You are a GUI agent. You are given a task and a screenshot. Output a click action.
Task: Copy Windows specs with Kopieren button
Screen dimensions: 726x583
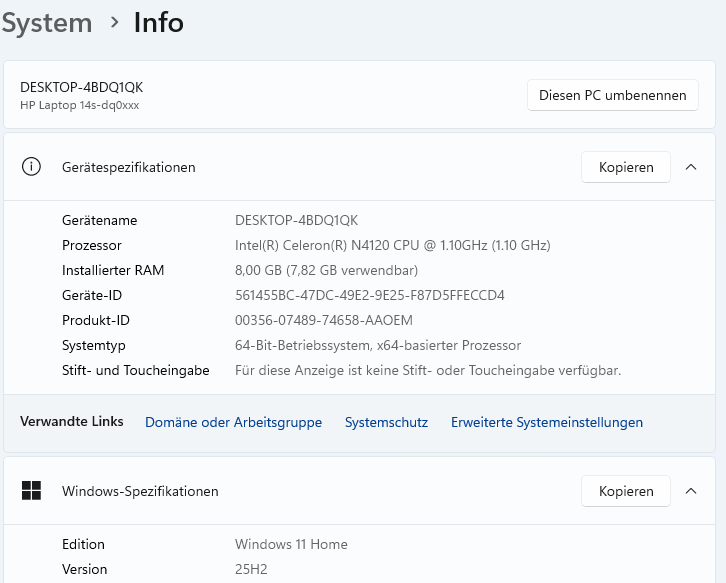coord(626,491)
